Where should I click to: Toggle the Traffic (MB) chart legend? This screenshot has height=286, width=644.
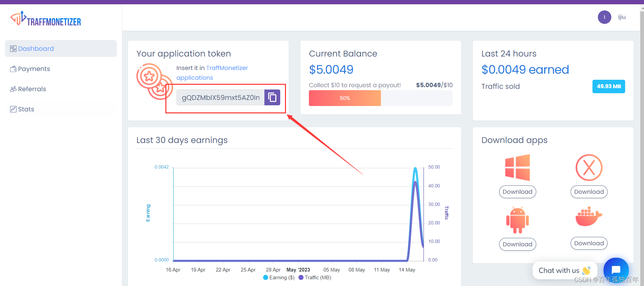(315, 278)
